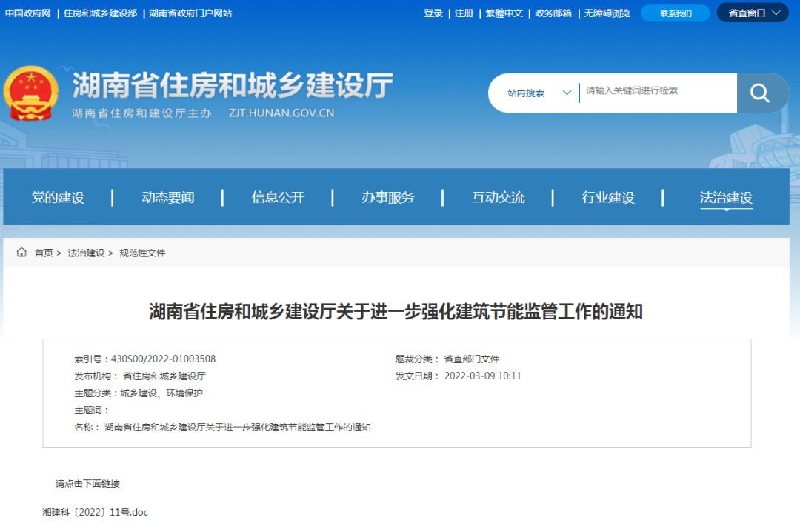Click 繁體中文 to switch language
The image size is (800, 532).
click(504, 13)
